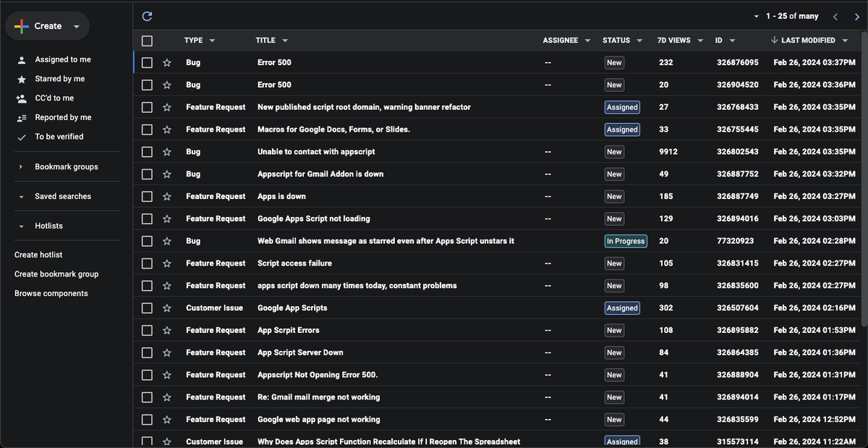Click Create hotlist link

(38, 255)
